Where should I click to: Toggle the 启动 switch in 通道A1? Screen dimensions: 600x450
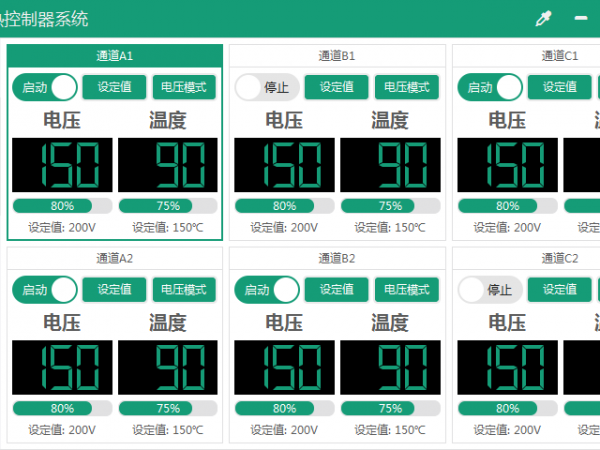[x=45, y=87]
